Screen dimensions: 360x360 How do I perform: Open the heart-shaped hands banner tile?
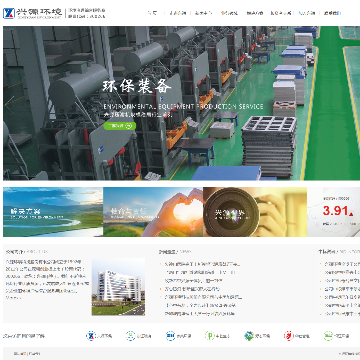(153, 212)
